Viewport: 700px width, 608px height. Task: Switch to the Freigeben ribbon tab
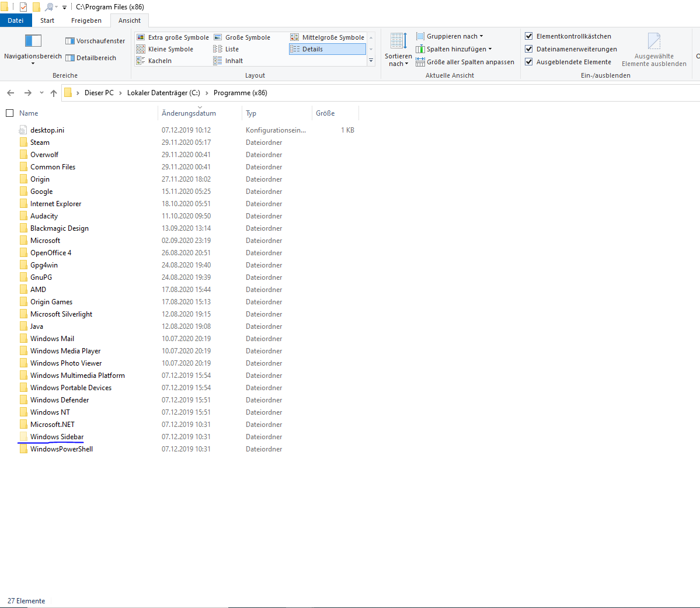coord(86,20)
